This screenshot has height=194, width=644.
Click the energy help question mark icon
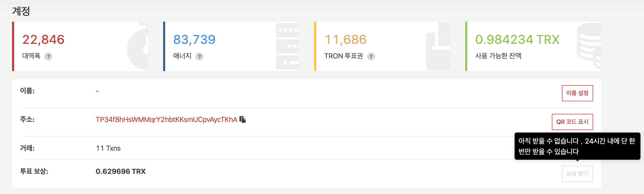click(199, 56)
